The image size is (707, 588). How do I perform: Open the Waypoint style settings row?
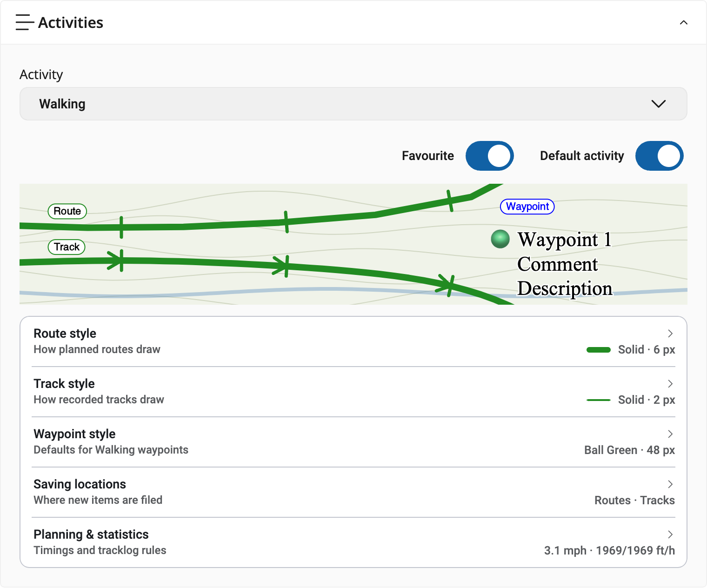click(353, 442)
